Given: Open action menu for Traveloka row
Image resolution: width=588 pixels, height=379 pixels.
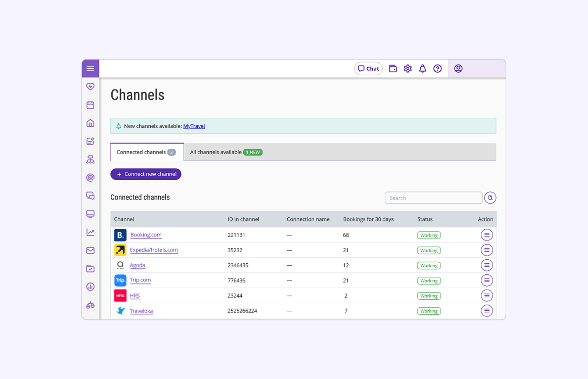Looking at the screenshot, I should tap(487, 311).
